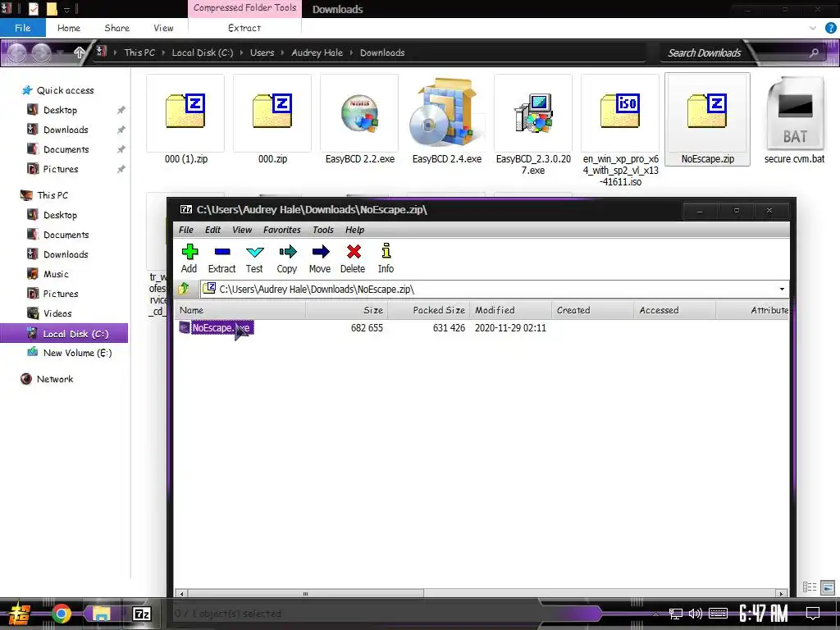Sort archive list by Modified column
840x630 pixels.
[510, 310]
